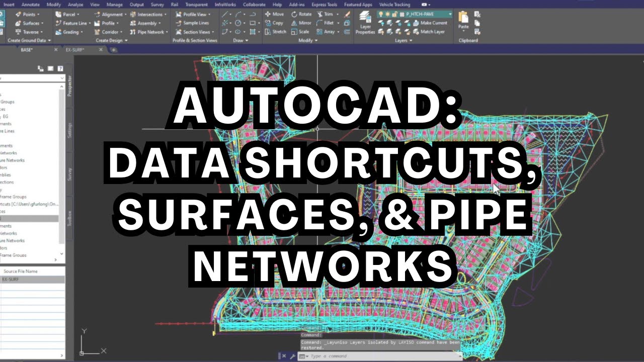
Task: Select the Move tool
Action: coord(274,14)
